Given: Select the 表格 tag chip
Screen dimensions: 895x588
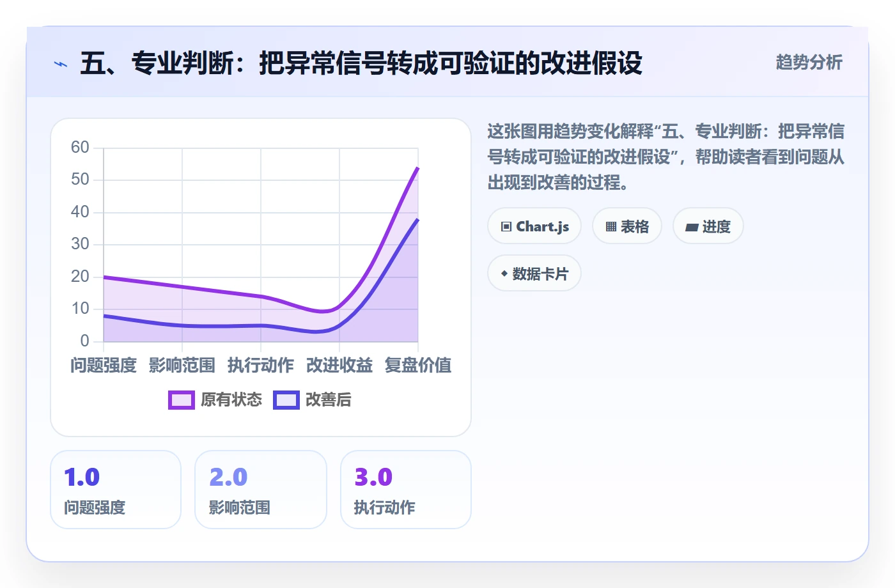Looking at the screenshot, I should click(627, 226).
